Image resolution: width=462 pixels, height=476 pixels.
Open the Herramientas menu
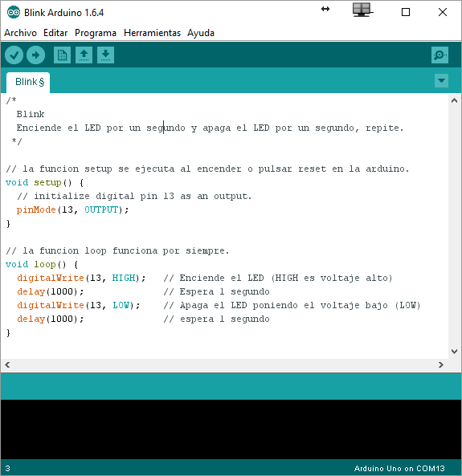click(x=152, y=33)
